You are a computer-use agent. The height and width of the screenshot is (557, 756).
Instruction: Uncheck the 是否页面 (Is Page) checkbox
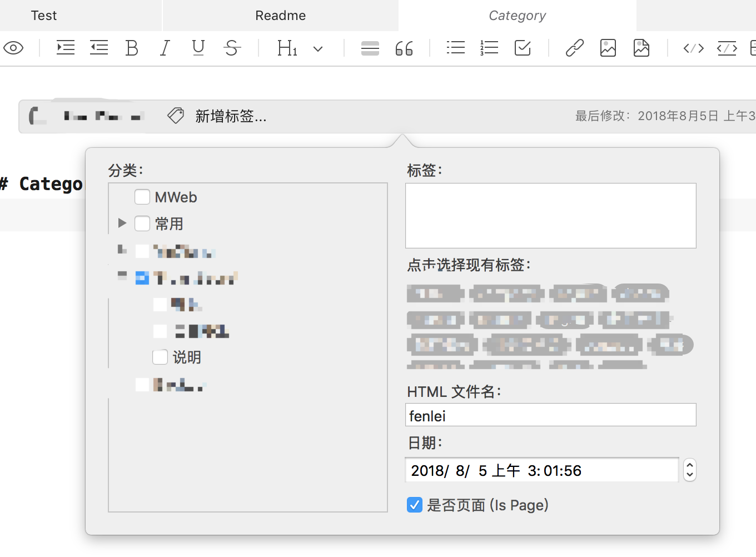415,505
